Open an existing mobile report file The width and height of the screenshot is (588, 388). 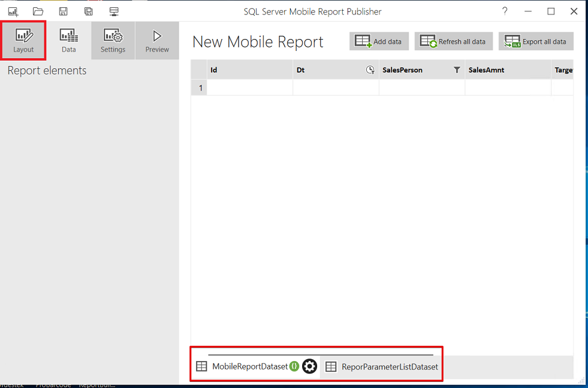coord(38,11)
